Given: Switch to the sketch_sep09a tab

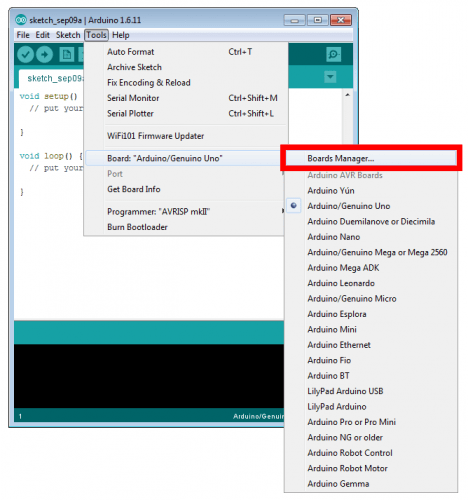Looking at the screenshot, I should pyautogui.click(x=52, y=79).
